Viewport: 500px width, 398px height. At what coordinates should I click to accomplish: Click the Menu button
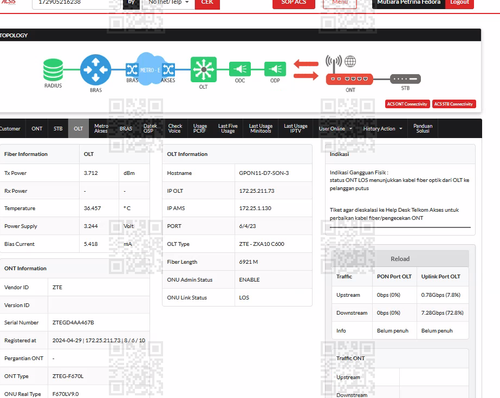(340, 3)
